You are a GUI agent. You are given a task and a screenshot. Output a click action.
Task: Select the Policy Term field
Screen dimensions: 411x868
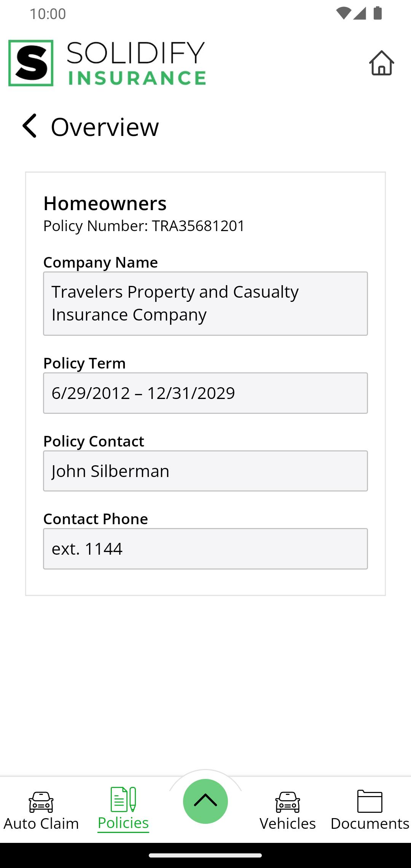click(205, 393)
